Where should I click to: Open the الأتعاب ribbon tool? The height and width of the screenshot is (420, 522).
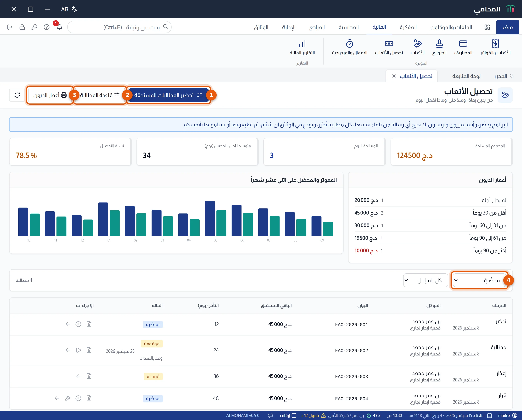point(417,47)
